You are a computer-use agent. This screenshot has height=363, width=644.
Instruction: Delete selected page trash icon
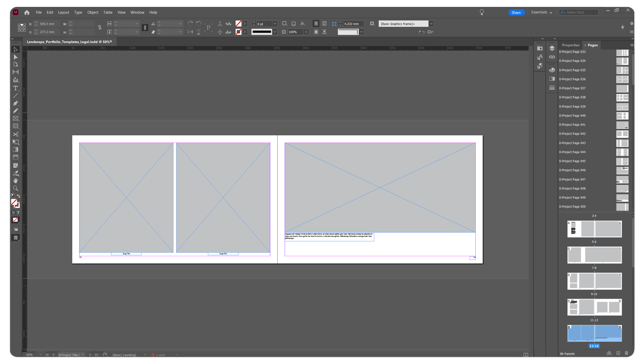[627, 354]
